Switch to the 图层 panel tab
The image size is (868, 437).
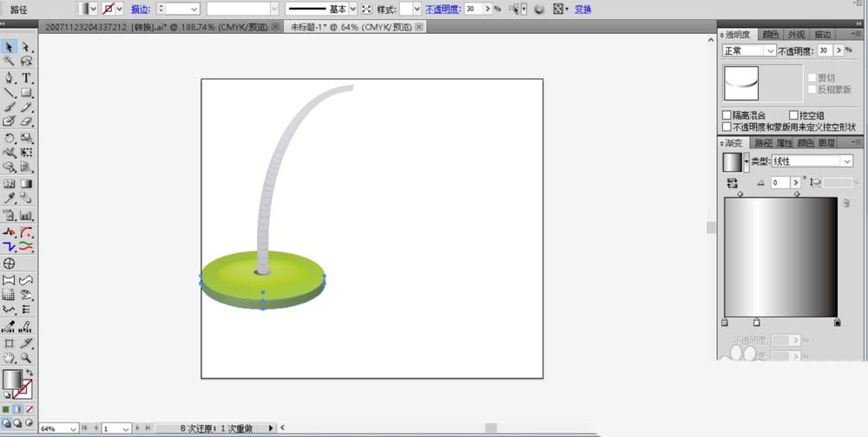point(826,143)
